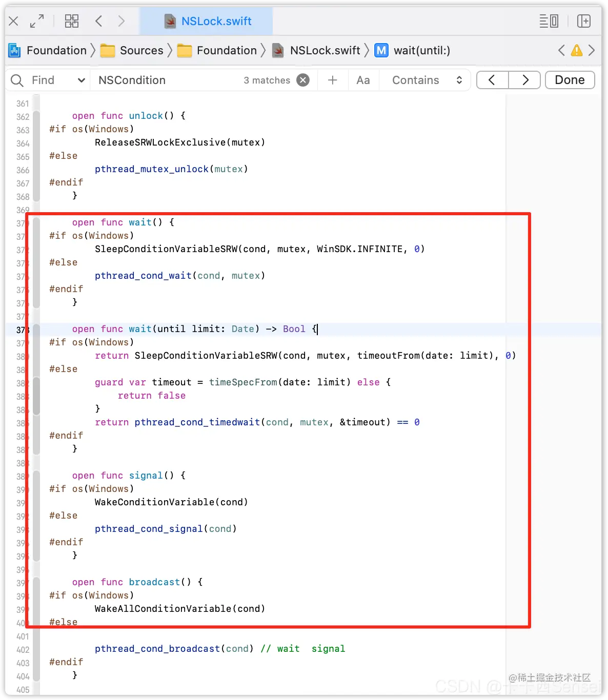Click the 3 matches label
The height and width of the screenshot is (700, 608).
[267, 80]
